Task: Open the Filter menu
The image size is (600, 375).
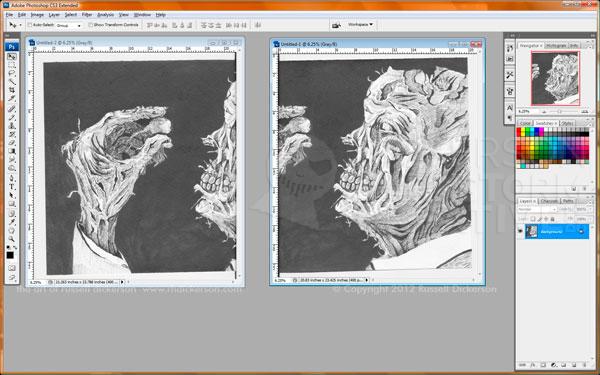Action: (x=87, y=15)
